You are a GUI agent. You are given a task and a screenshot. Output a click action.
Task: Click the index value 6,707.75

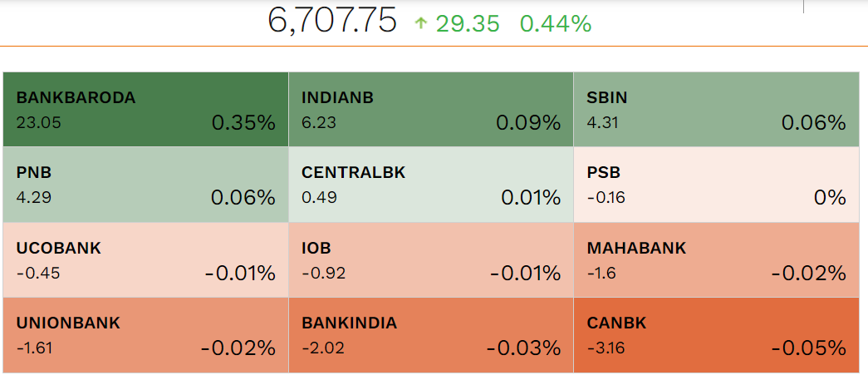point(332,21)
